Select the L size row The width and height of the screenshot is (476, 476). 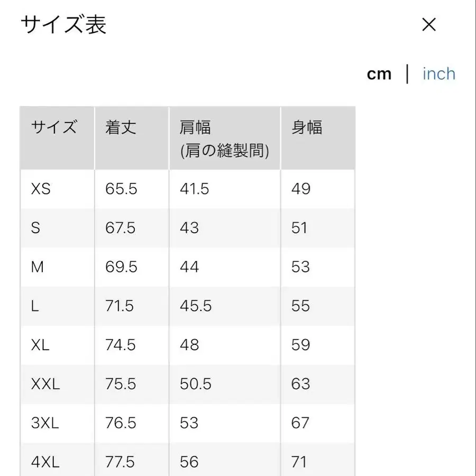click(33, 306)
